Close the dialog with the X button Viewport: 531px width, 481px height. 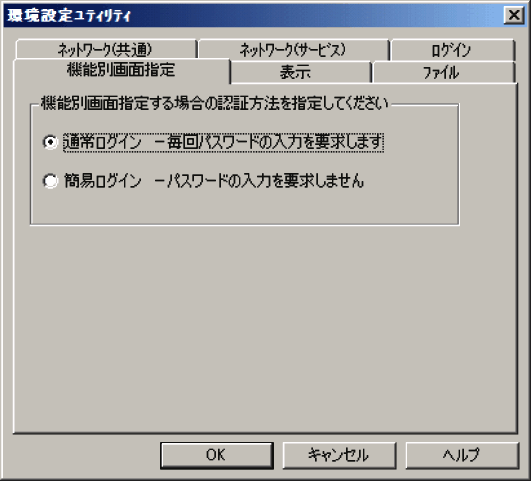[x=514, y=15]
